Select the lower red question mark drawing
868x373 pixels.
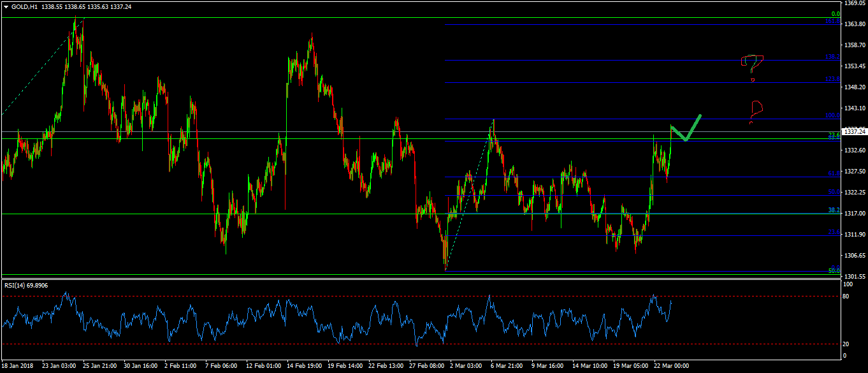756,110
